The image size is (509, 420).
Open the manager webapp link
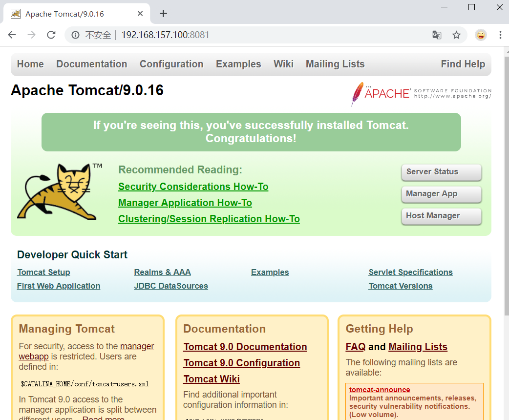click(x=137, y=346)
